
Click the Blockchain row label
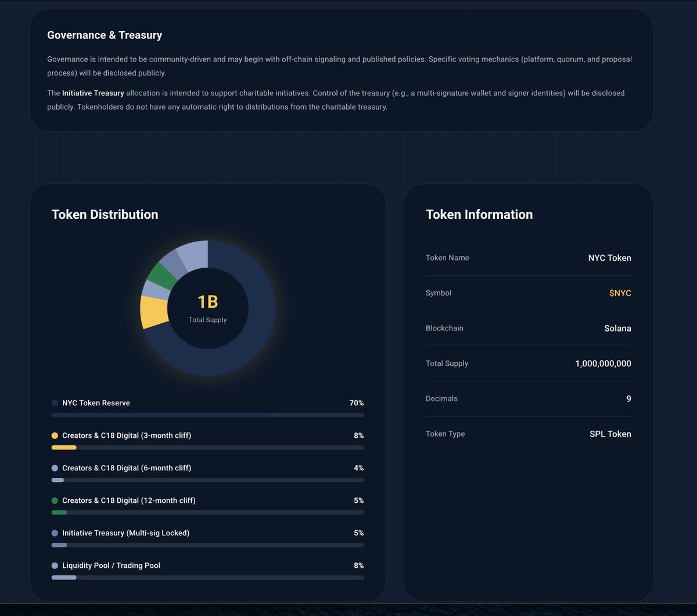tap(444, 328)
